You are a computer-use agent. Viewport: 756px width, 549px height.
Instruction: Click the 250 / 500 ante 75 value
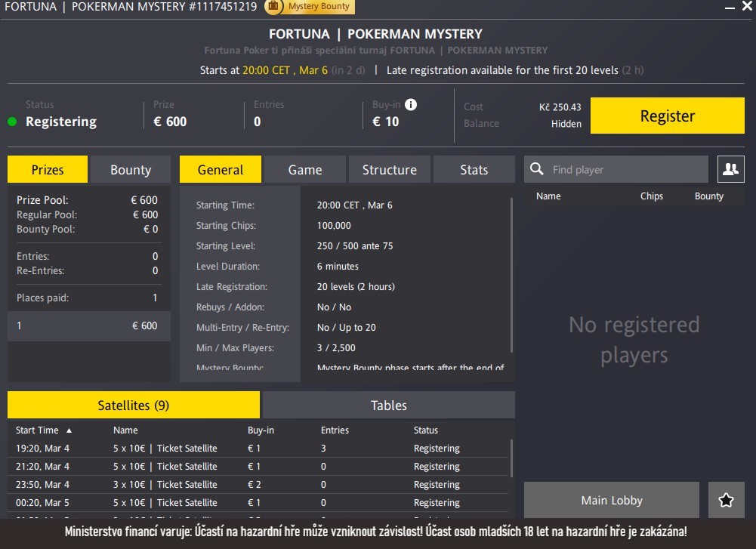pyautogui.click(x=355, y=246)
